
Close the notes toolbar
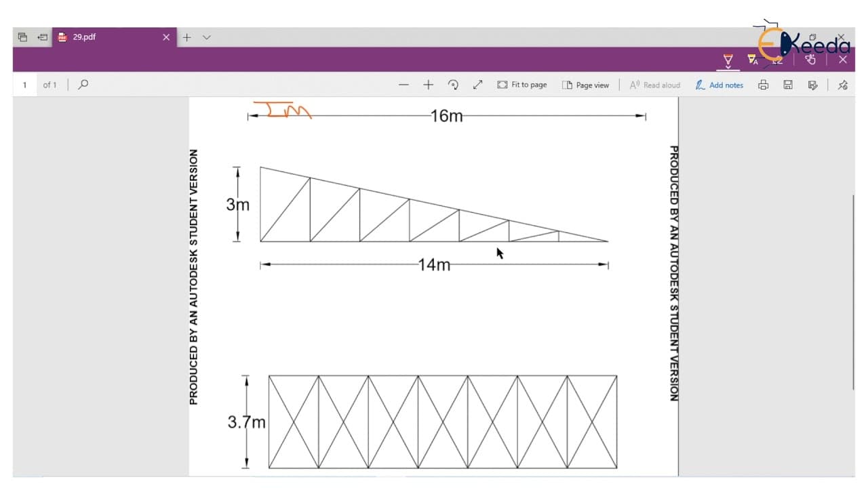tap(843, 60)
